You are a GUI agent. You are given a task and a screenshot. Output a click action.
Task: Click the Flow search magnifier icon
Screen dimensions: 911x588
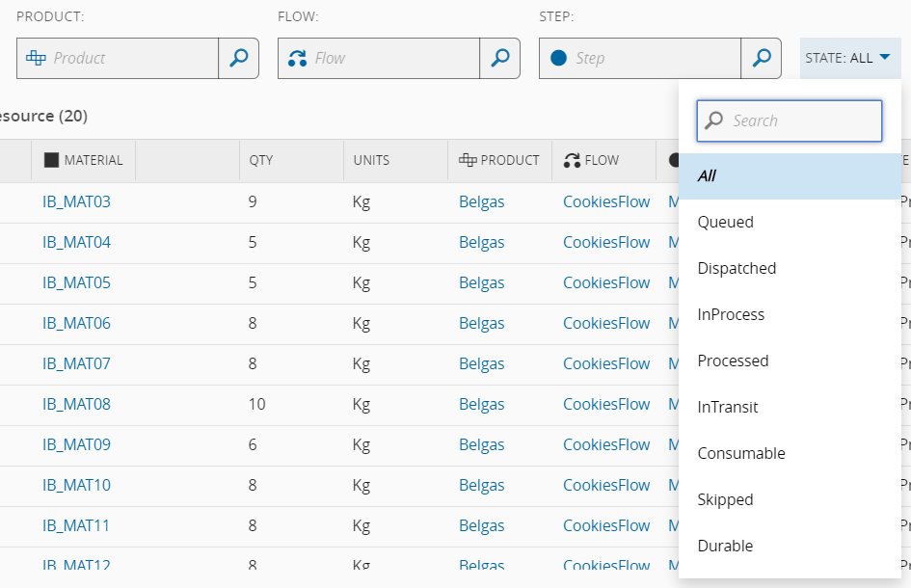[499, 58]
